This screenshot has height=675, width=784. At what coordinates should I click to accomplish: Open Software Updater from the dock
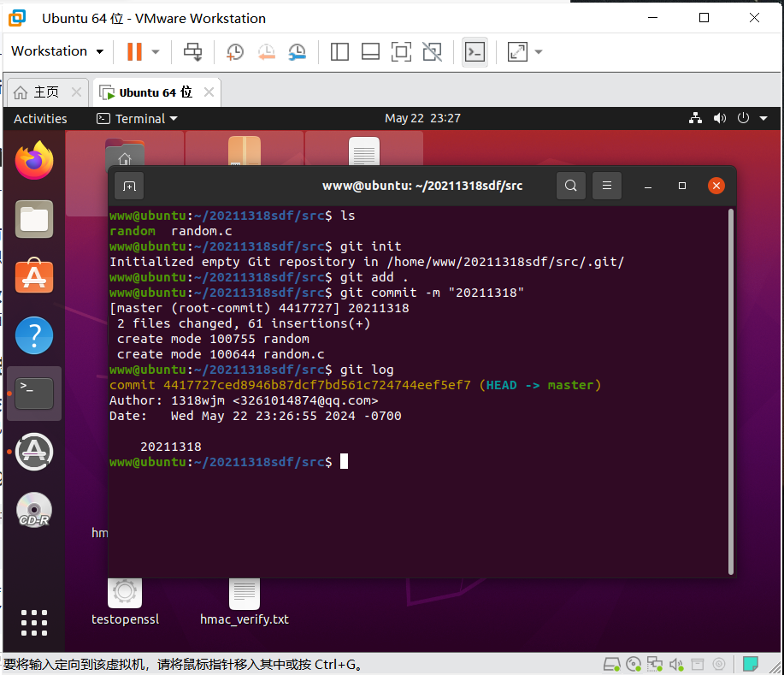pyautogui.click(x=34, y=452)
